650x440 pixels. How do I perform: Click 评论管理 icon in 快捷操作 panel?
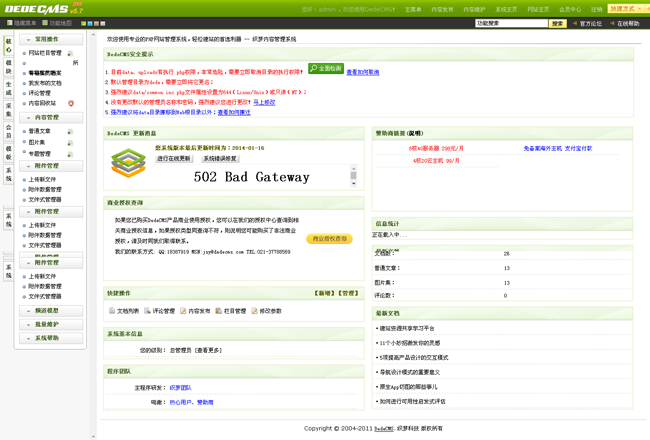point(147,311)
